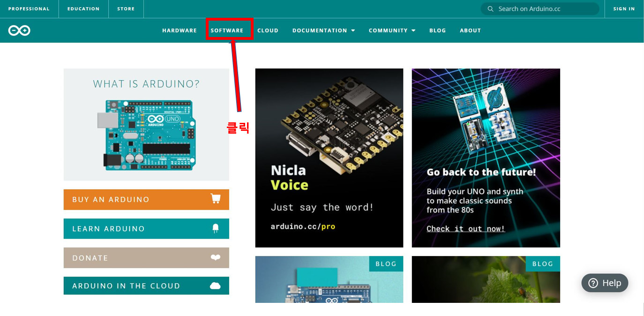This screenshot has height=316, width=644.
Task: Click the question mark Help icon
Action: click(x=593, y=283)
